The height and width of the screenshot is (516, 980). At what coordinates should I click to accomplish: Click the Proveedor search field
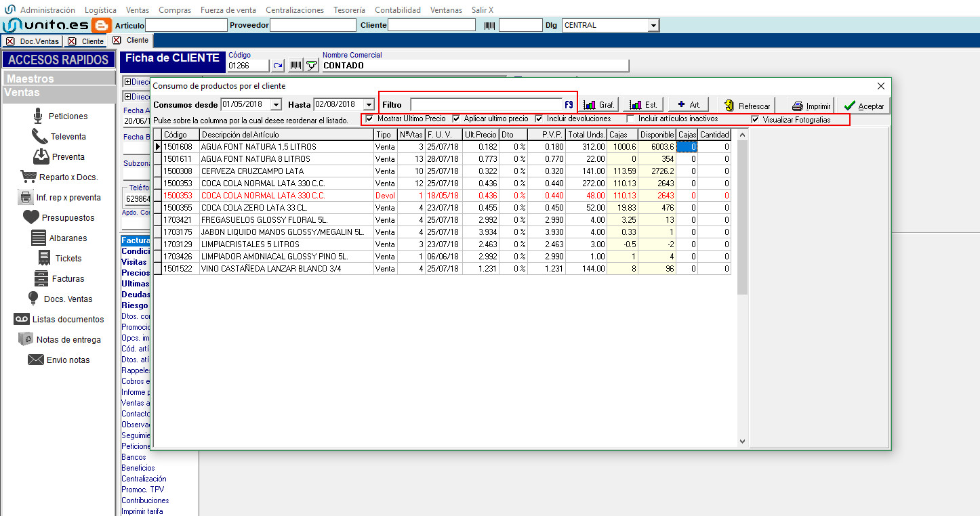(313, 25)
